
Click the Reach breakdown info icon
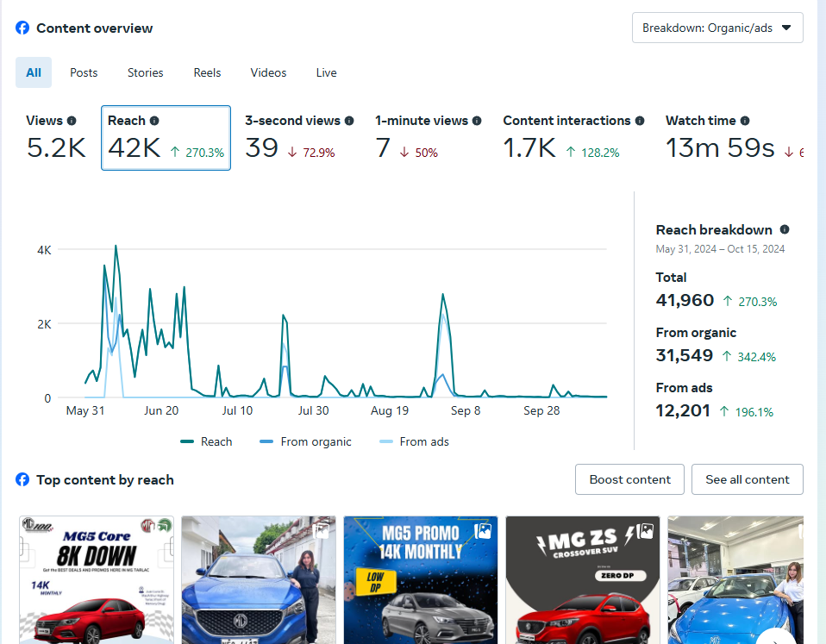pos(785,229)
